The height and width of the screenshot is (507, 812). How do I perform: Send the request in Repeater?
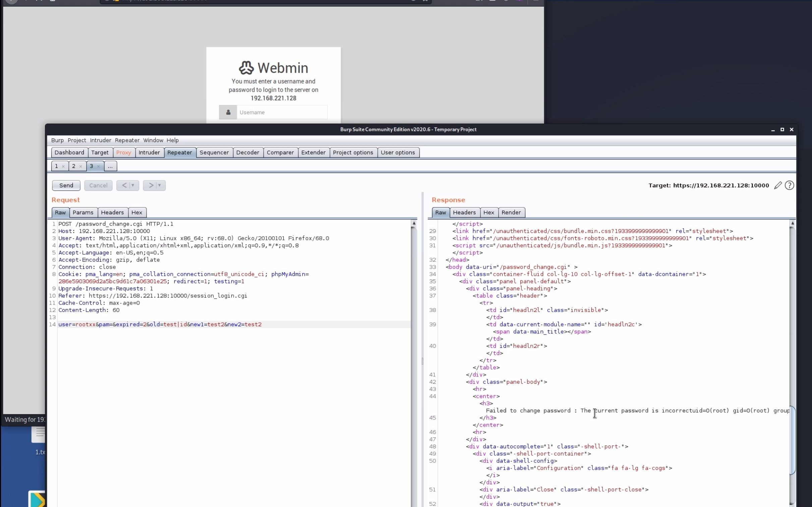pos(66,185)
